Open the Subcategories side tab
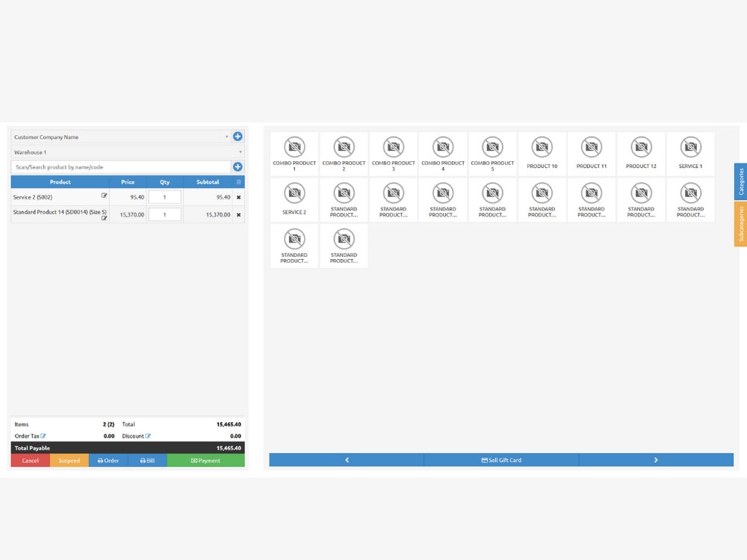Viewport: 747px width, 560px height. pyautogui.click(x=741, y=224)
